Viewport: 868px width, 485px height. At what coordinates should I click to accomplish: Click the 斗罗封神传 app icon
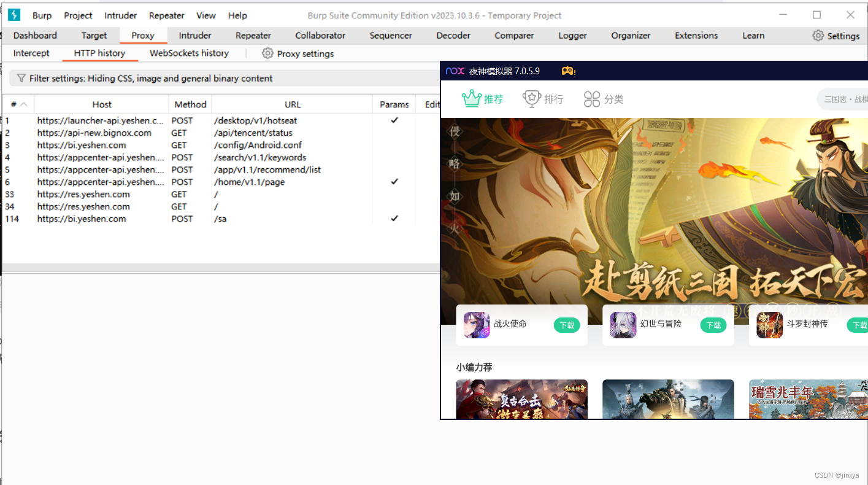click(x=770, y=325)
